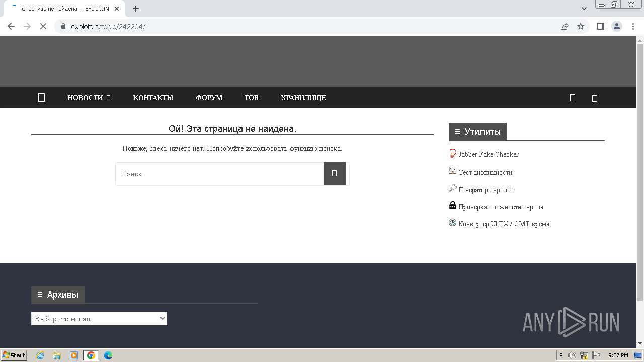This screenshot has height=362, width=644.
Task: Open the ХРАНИЛИЩЕ menu item
Action: (x=303, y=98)
